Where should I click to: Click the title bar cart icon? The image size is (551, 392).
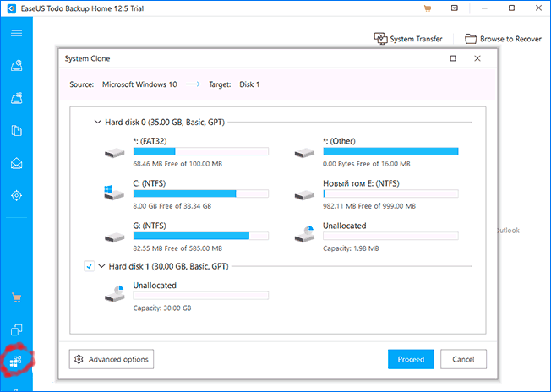[x=428, y=8]
